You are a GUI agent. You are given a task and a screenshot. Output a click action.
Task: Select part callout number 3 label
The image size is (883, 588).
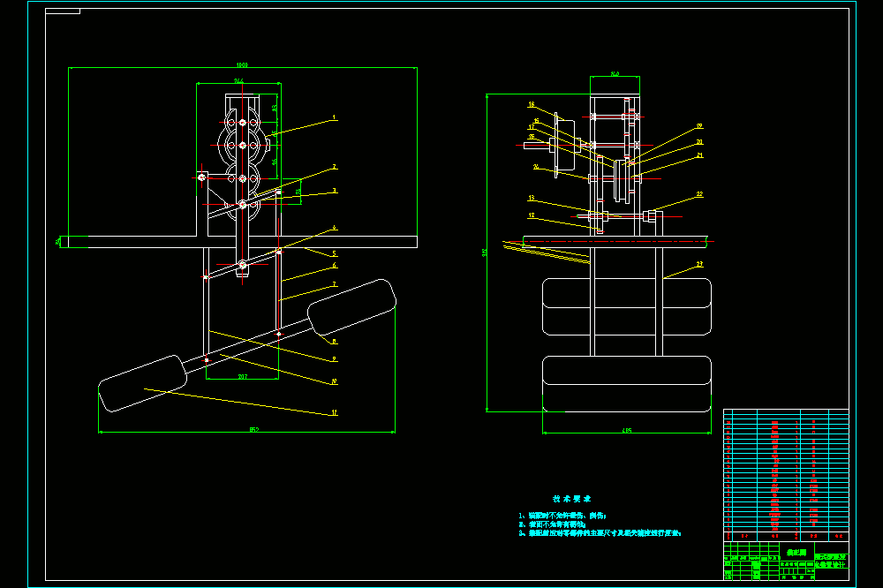[334, 191]
